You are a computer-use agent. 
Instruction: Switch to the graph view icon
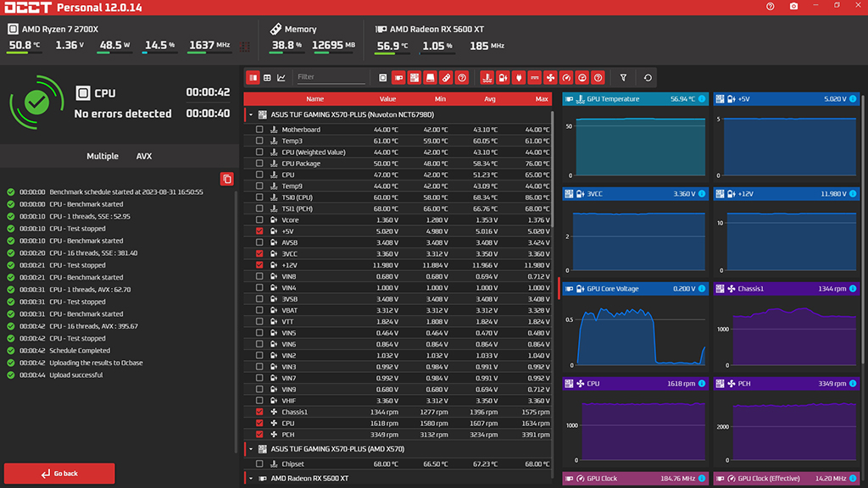point(281,77)
